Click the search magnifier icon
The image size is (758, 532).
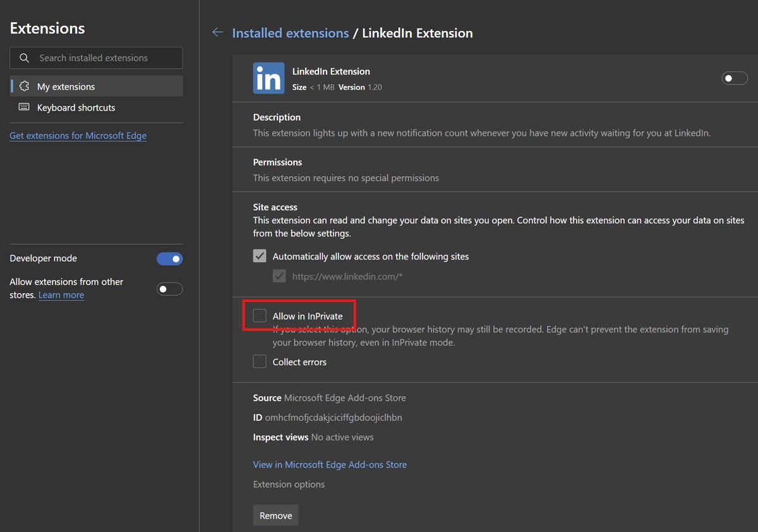coord(25,58)
